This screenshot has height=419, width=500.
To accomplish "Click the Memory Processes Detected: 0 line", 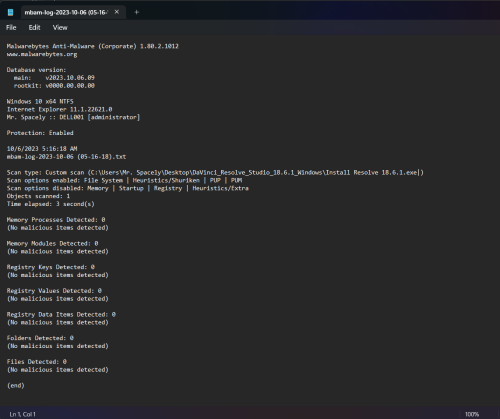I will [x=56, y=220].
